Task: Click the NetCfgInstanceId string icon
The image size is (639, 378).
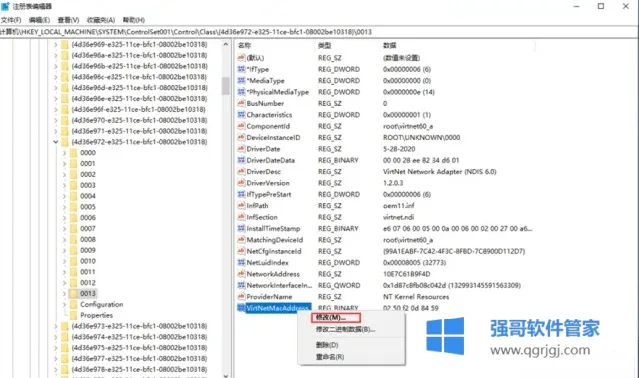Action: (241, 251)
